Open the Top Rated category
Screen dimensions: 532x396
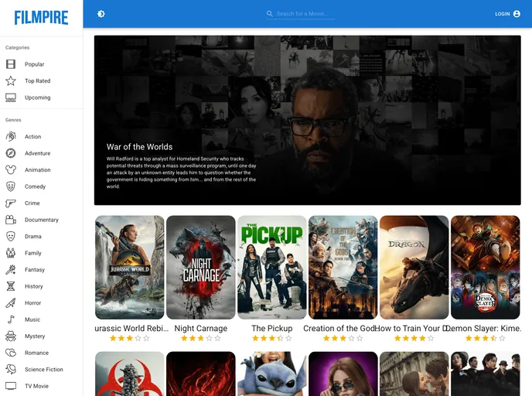coord(42,80)
